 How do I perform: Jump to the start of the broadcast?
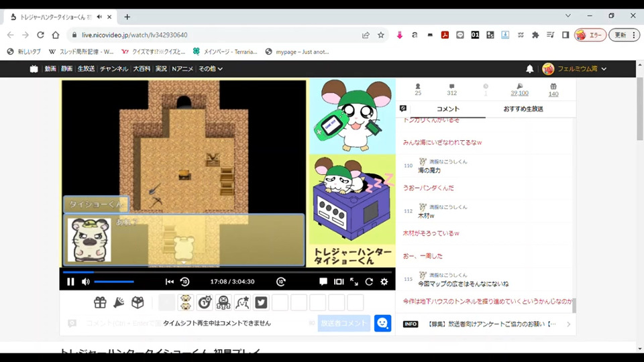(x=169, y=282)
